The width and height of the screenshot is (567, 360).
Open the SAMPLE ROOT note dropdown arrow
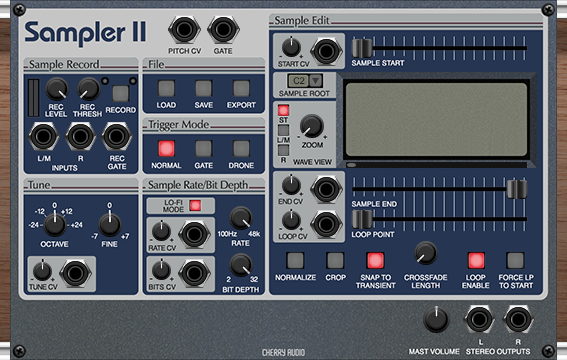[316, 81]
